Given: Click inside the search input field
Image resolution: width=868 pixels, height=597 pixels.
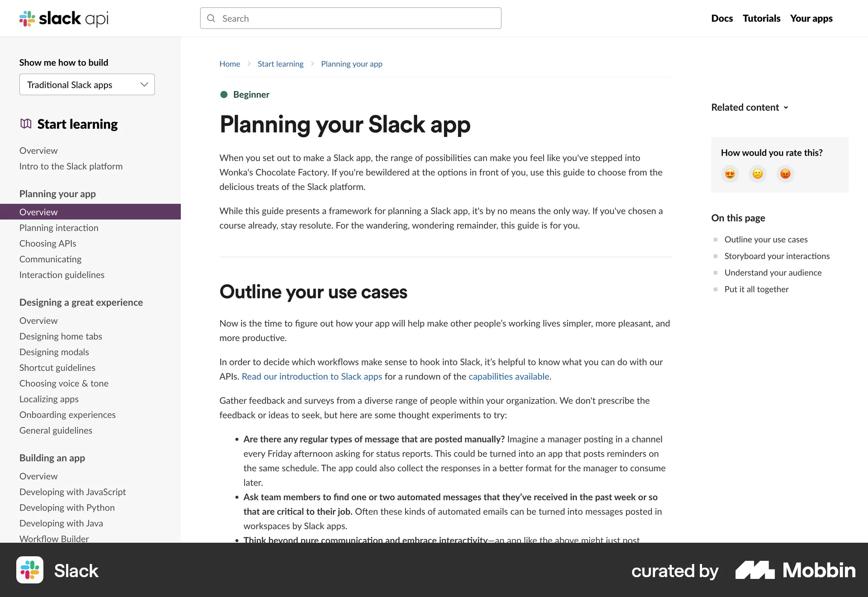Looking at the screenshot, I should (x=350, y=18).
